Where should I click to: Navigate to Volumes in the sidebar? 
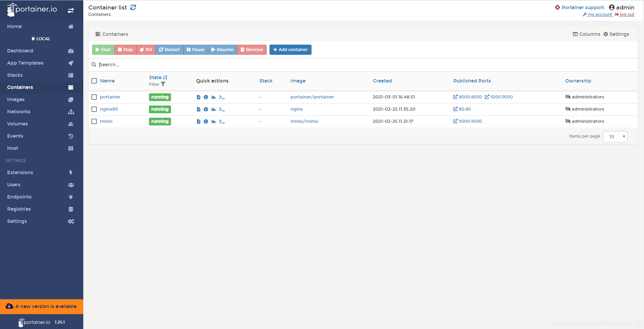pyautogui.click(x=42, y=124)
